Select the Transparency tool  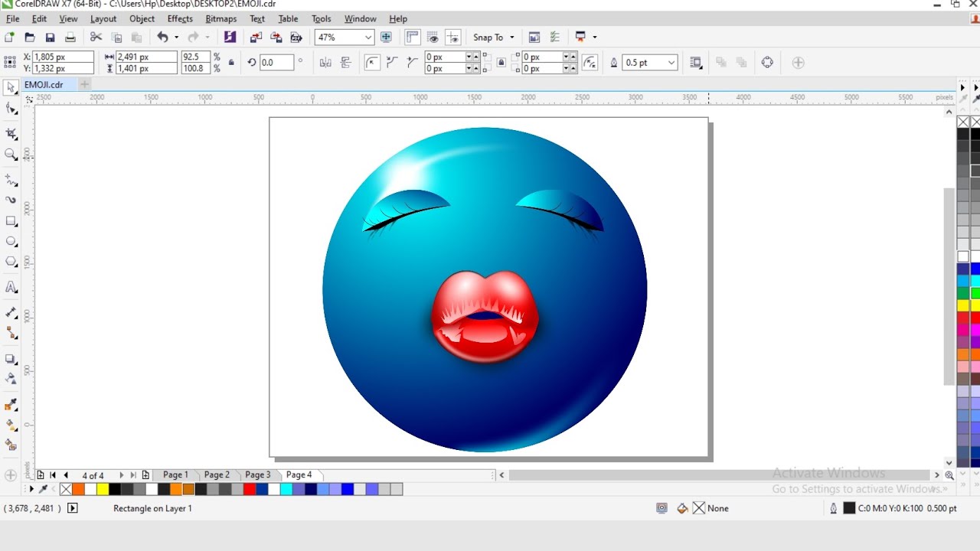(11, 378)
